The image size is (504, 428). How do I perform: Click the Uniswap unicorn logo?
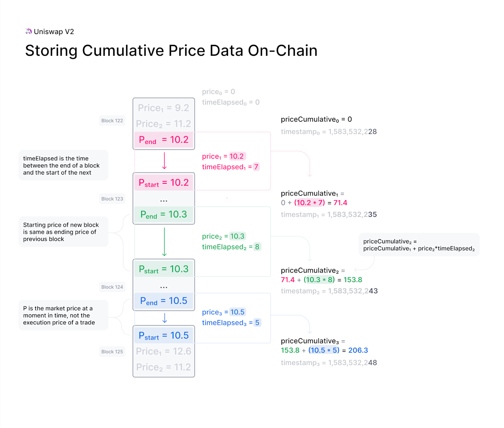click(29, 31)
